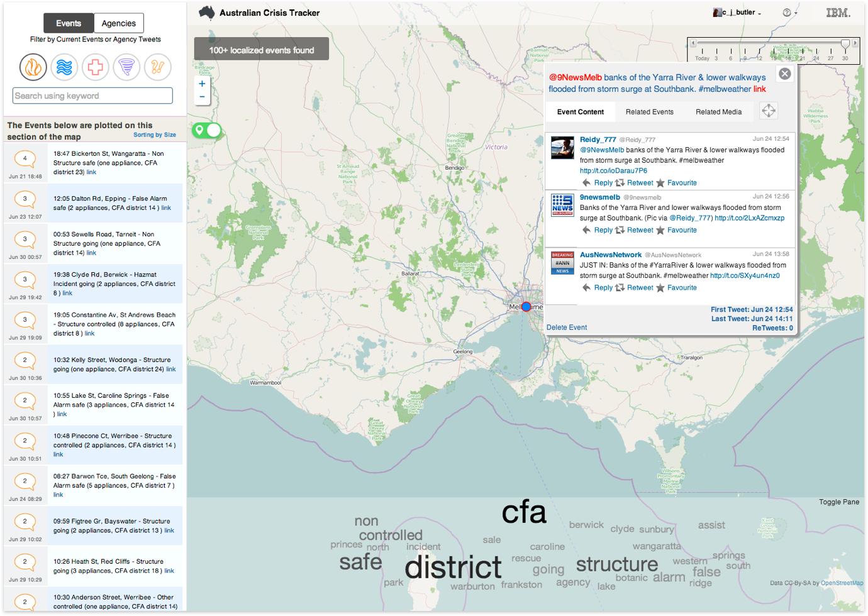Viewport: 868px width, 616px height.
Task: Toggle Pane over the word cloud
Action: (839, 502)
